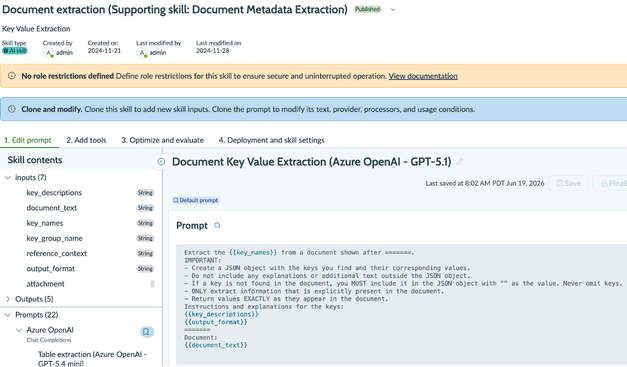Click inside the prompt text editor
627x367 pixels.
(x=401, y=306)
